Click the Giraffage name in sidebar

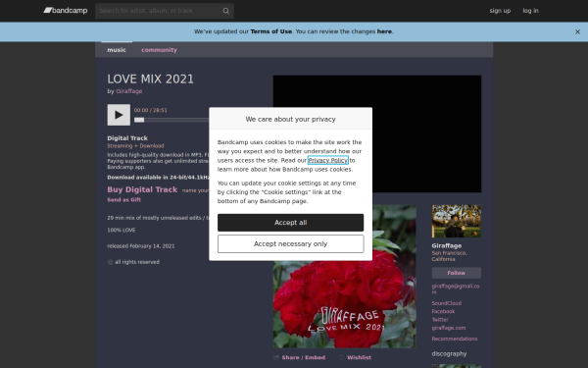(x=447, y=245)
